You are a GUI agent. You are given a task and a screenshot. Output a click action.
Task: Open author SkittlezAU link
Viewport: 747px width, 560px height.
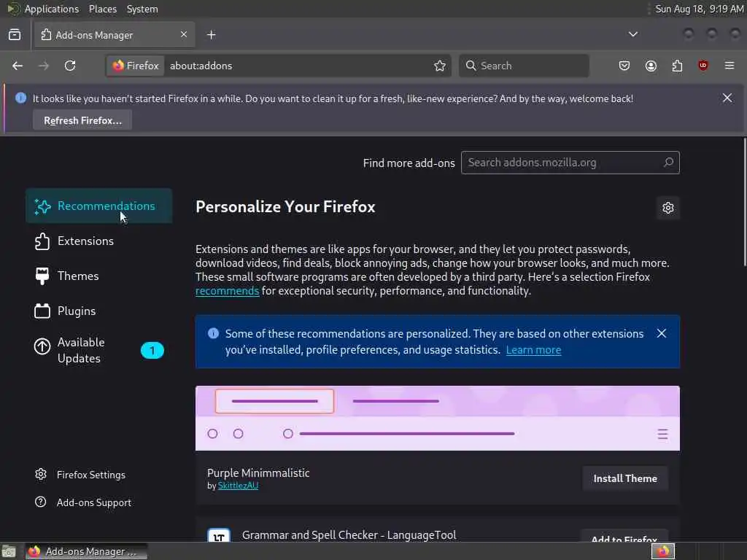pyautogui.click(x=238, y=486)
